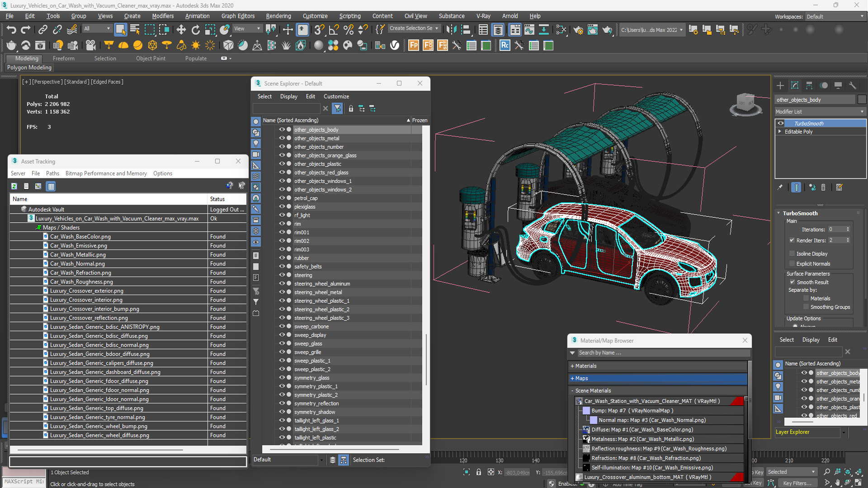868x488 pixels.
Task: Click the Link tool in main toolbar
Action: click(x=42, y=30)
